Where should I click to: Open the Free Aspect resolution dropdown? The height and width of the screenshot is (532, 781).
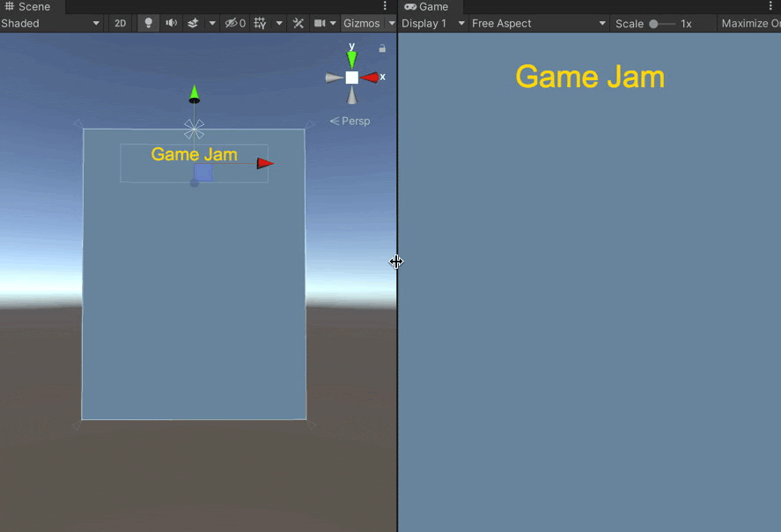click(538, 24)
